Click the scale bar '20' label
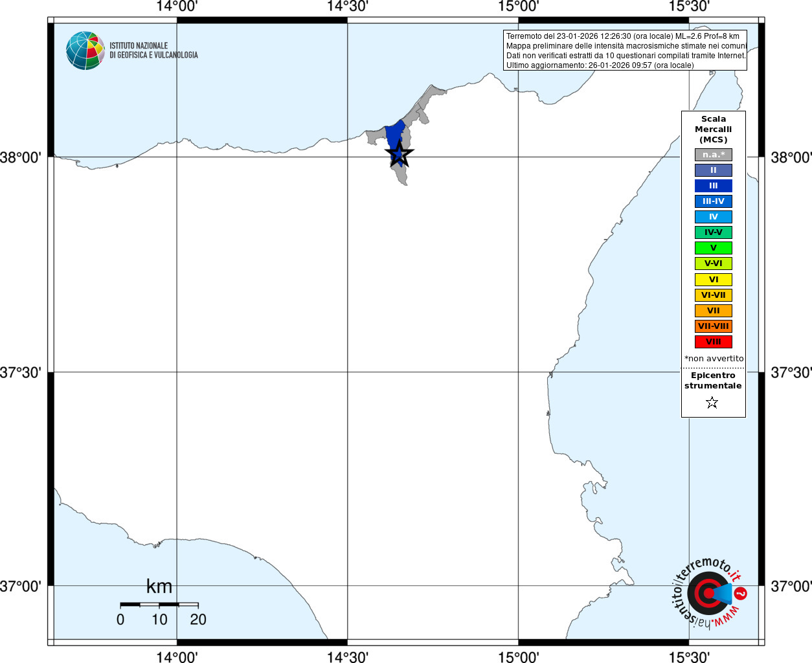The height and width of the screenshot is (663, 812). coord(198,620)
